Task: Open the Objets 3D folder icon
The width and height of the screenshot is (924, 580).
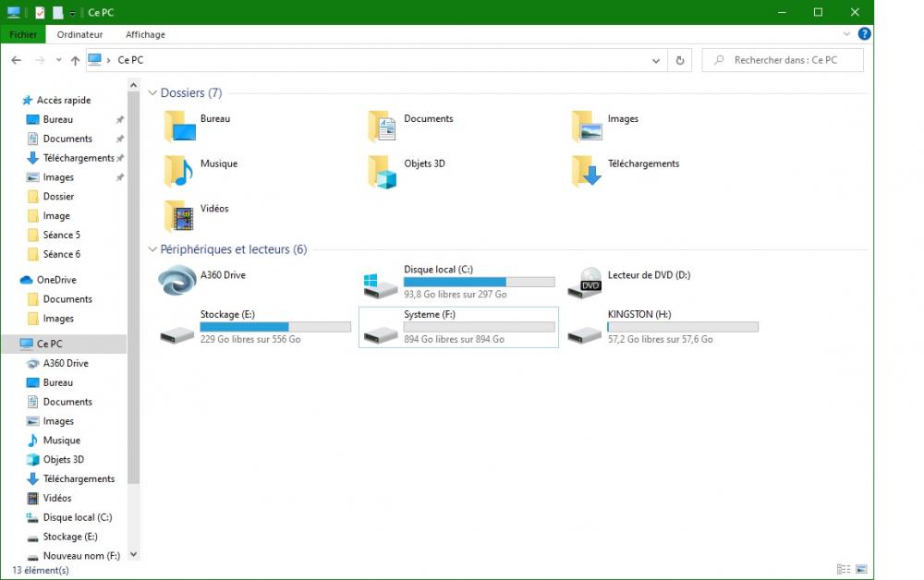Action: click(x=383, y=172)
